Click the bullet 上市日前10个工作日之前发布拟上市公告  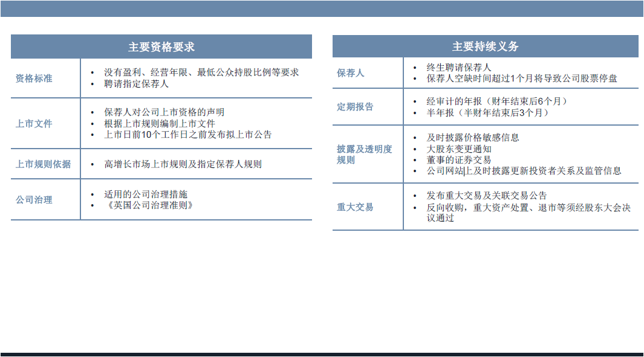(187, 135)
